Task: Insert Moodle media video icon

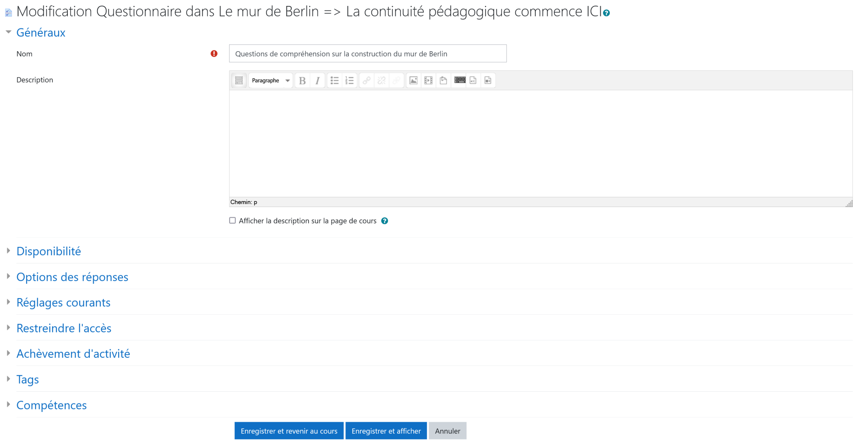Action: coord(428,80)
